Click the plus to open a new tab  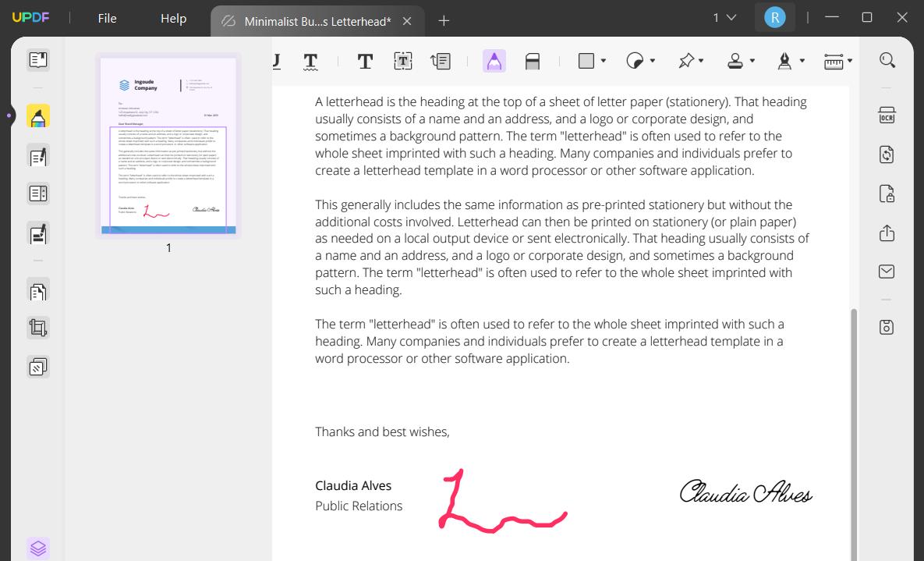pos(444,21)
